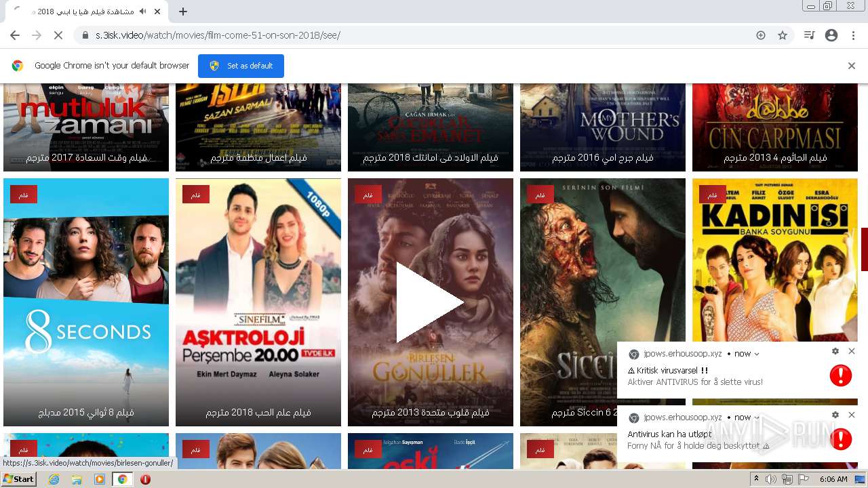Open Action Center flag icon

point(803,479)
